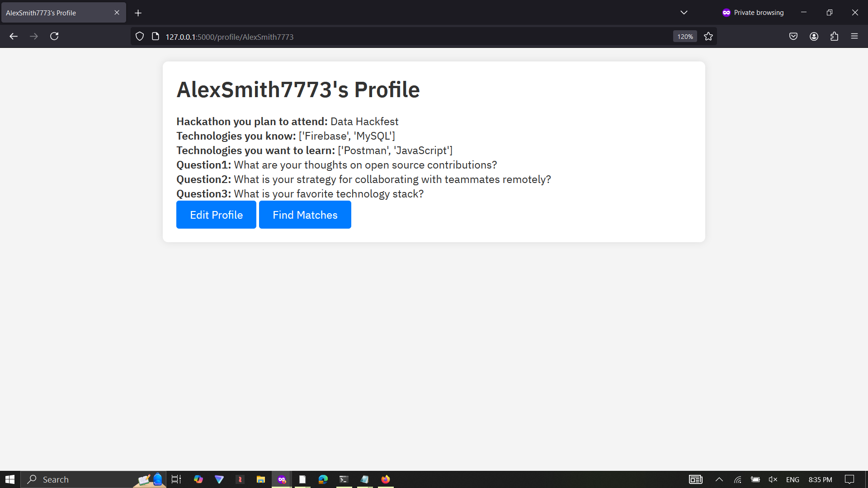Expand the list all tabs dropdown

pos(684,13)
